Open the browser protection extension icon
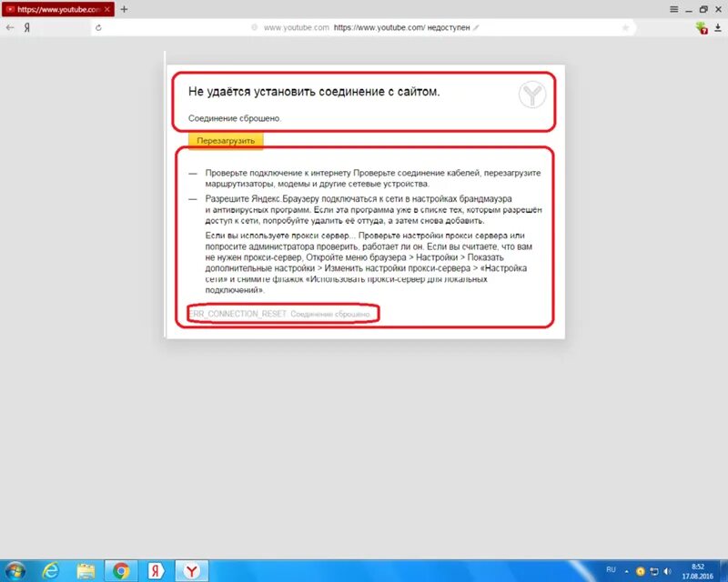Screen dimensions: 728x582 [x=702, y=28]
